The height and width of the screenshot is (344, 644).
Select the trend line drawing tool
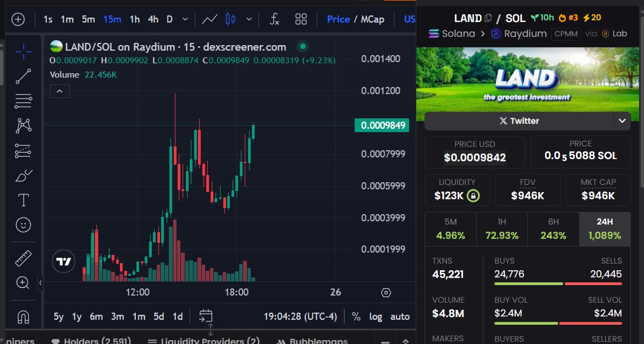click(24, 76)
